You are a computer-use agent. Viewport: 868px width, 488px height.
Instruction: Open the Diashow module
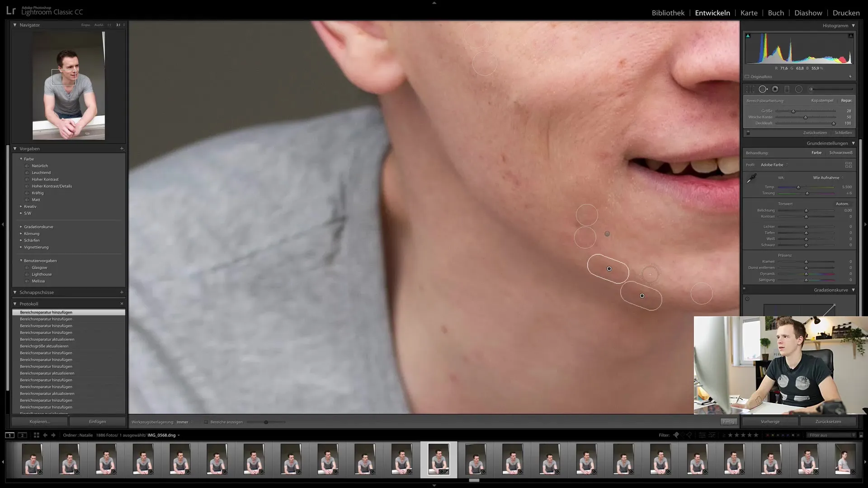[808, 13]
